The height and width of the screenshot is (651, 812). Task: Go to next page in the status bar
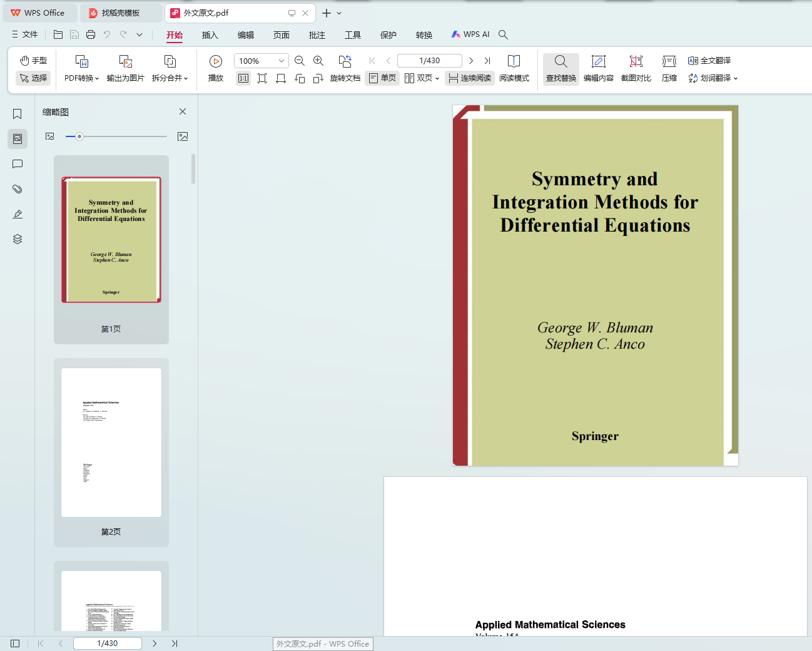pos(155,643)
